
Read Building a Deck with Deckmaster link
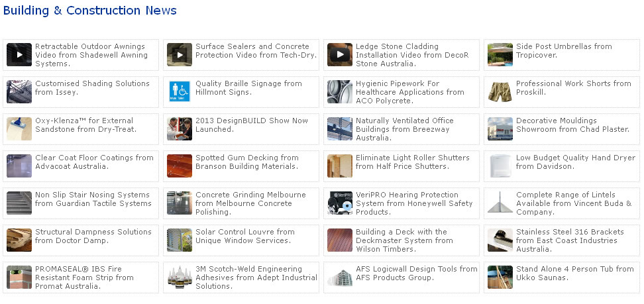pyautogui.click(x=404, y=240)
